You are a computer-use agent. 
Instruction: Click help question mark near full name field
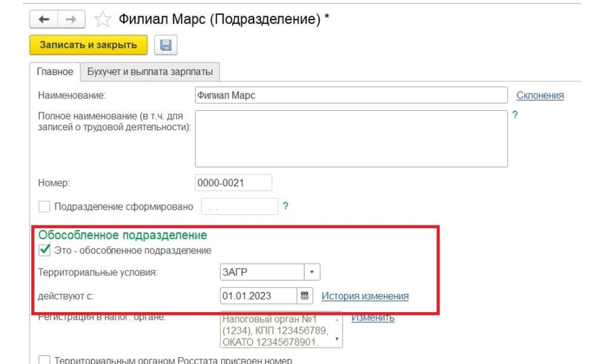click(x=515, y=115)
